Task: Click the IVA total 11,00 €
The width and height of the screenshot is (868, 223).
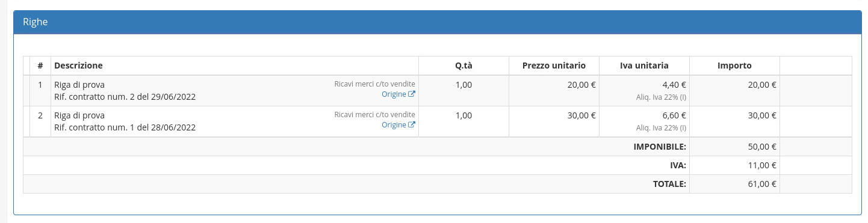Action: [762, 165]
